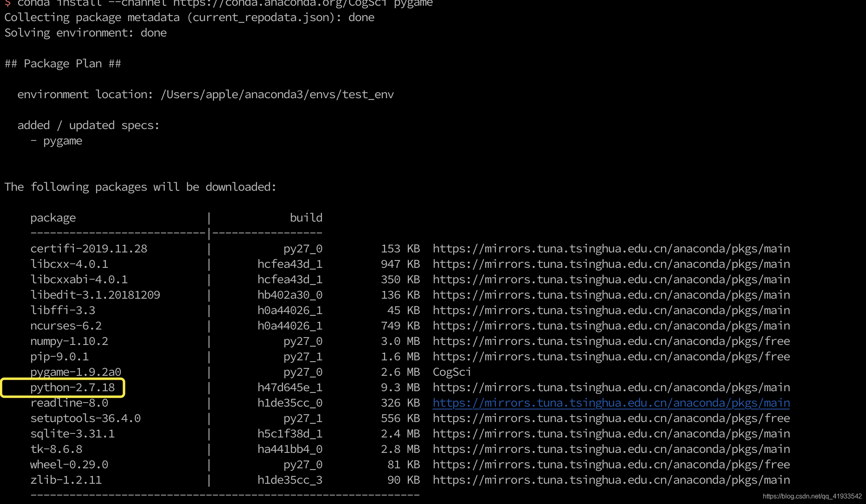
Task: Open the underlined tsinghua mirror link for readline
Action: coord(611,403)
